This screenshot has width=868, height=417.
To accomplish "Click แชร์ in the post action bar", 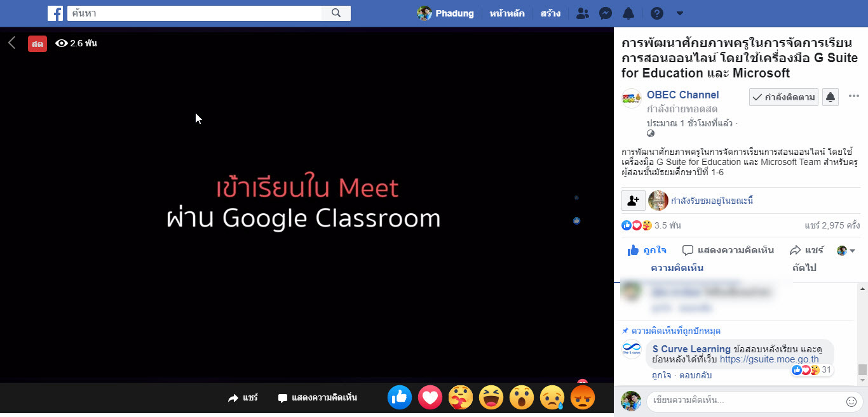I will [x=807, y=250].
